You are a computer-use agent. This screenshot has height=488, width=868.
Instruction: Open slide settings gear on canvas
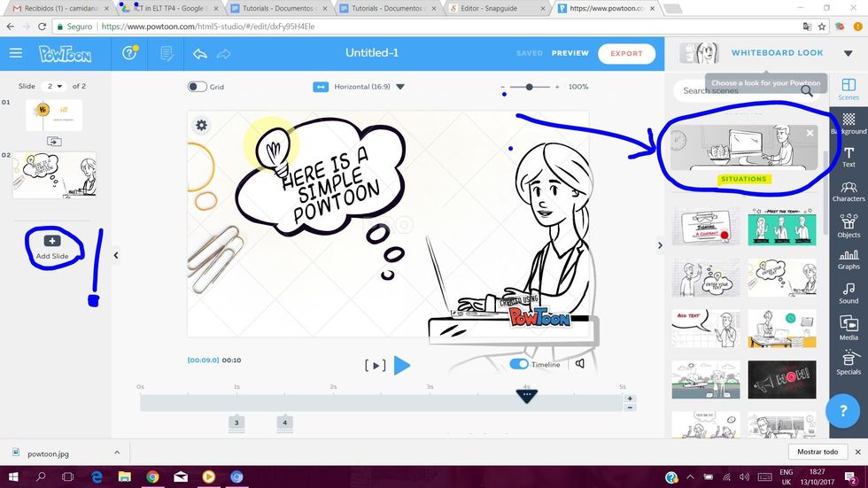(202, 125)
